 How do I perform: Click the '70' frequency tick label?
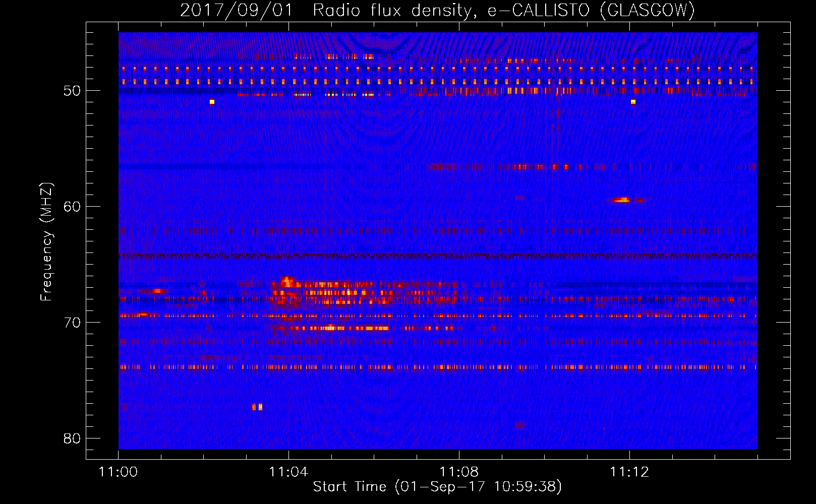pyautogui.click(x=72, y=323)
